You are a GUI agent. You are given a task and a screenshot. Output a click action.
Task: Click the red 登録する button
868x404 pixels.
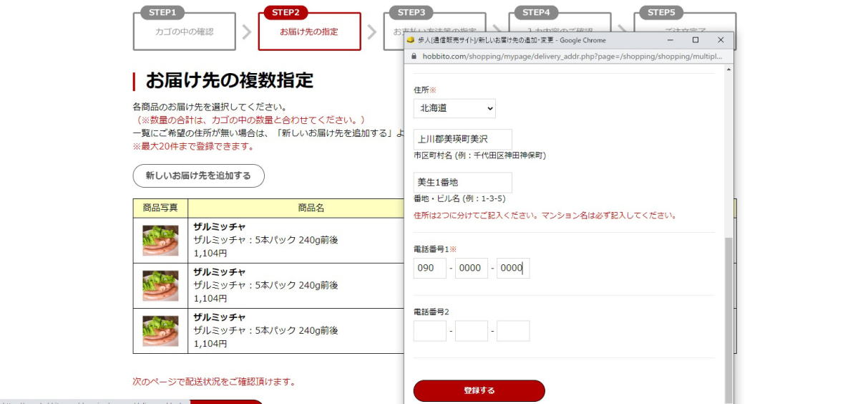pyautogui.click(x=479, y=390)
